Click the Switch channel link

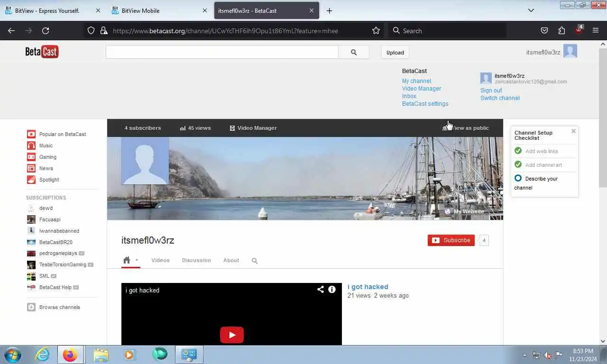(x=500, y=98)
